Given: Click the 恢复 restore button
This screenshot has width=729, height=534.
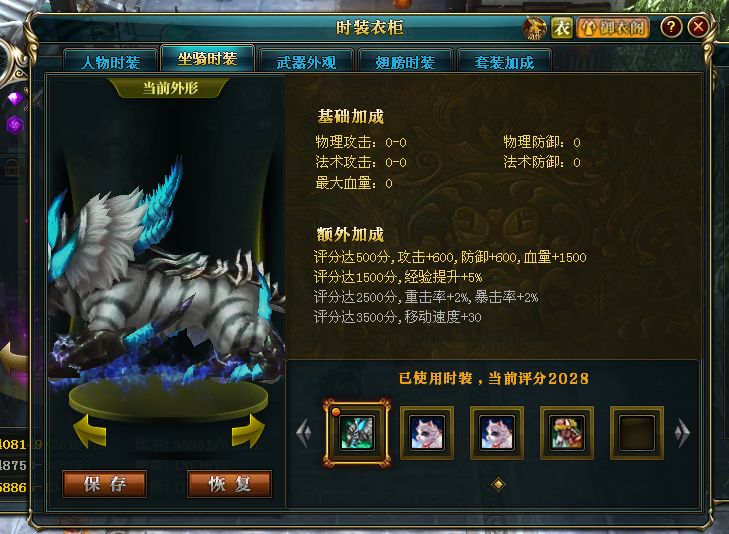Looking at the screenshot, I should (x=229, y=484).
